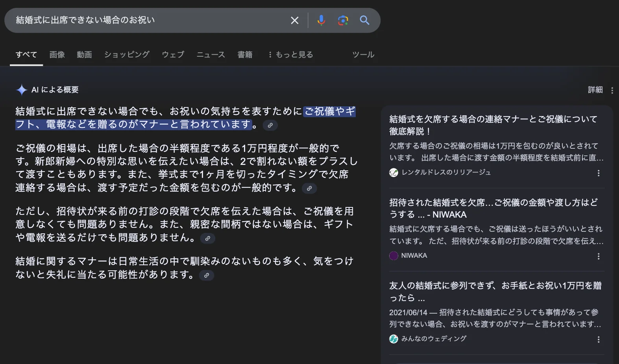Click the レンタルドレスのリリアージュ source name
Screen dimensions: 619x364
click(x=446, y=172)
